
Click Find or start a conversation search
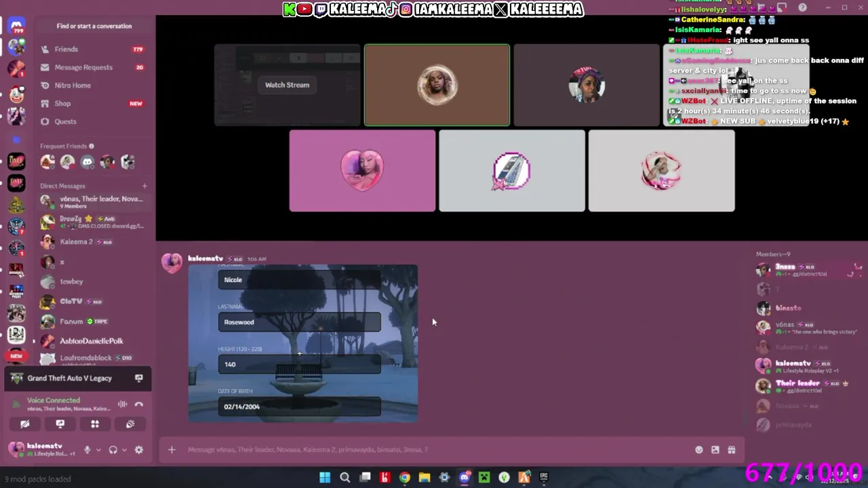click(x=94, y=26)
